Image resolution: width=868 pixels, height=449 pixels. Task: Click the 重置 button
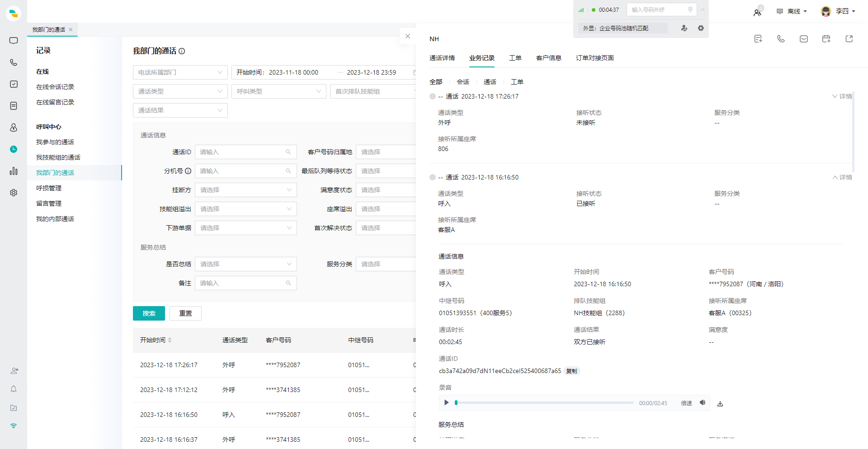185,313
